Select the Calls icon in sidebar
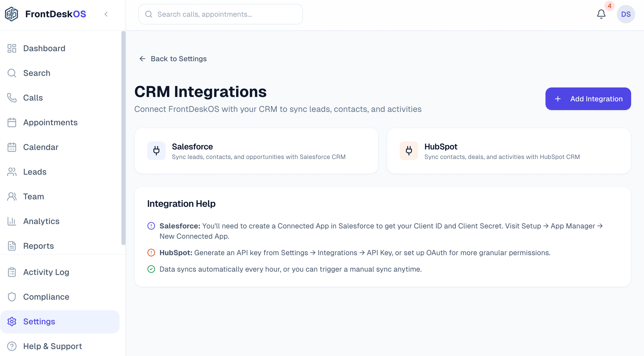644x356 pixels. (12, 98)
